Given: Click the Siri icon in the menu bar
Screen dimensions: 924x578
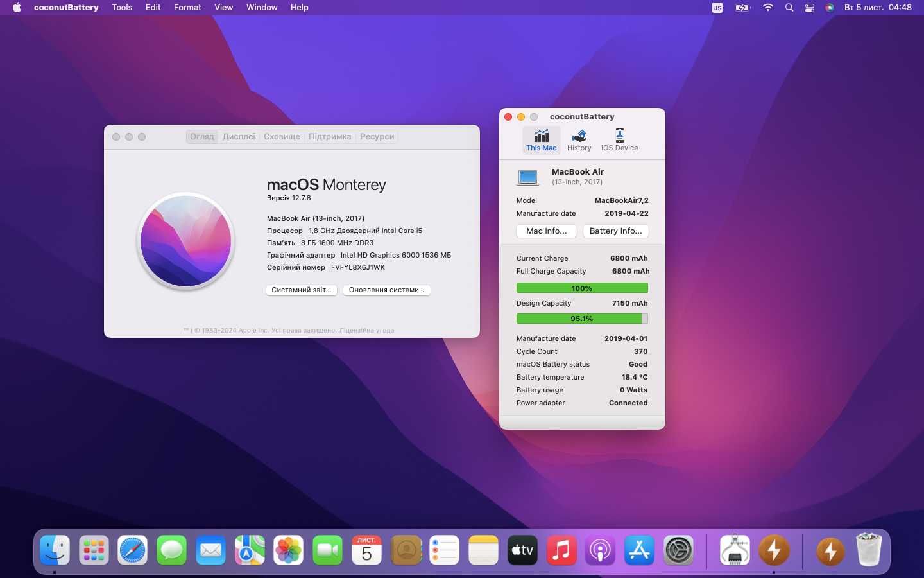Looking at the screenshot, I should (830, 8).
